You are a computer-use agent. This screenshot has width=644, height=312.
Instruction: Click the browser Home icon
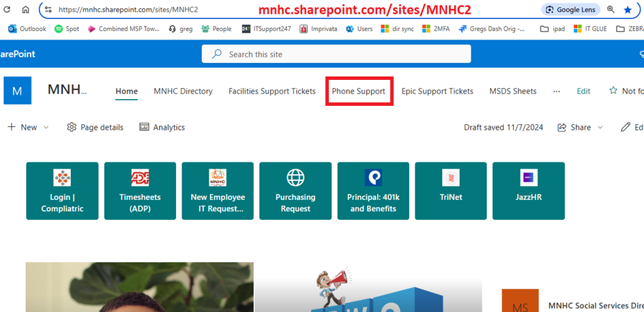pyautogui.click(x=26, y=10)
